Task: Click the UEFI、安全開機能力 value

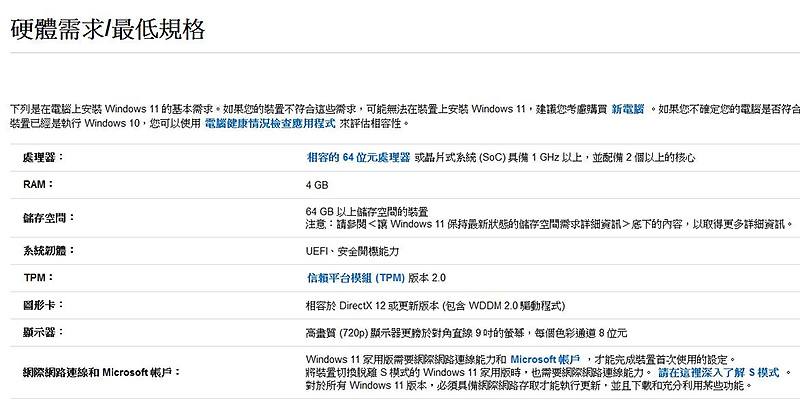Action: click(353, 251)
